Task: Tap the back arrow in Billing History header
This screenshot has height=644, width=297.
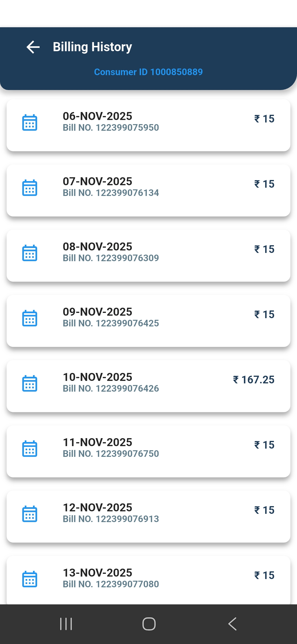Action: 33,47
